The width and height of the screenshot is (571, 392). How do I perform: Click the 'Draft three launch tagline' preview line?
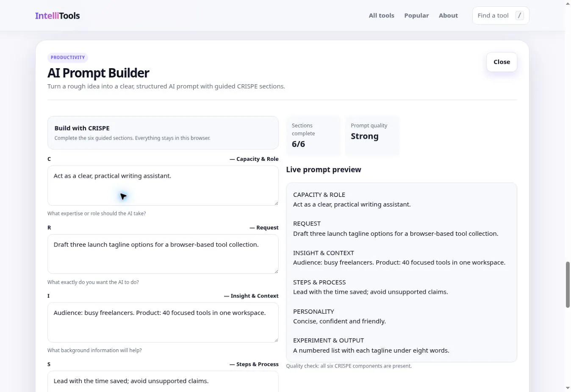(396, 234)
